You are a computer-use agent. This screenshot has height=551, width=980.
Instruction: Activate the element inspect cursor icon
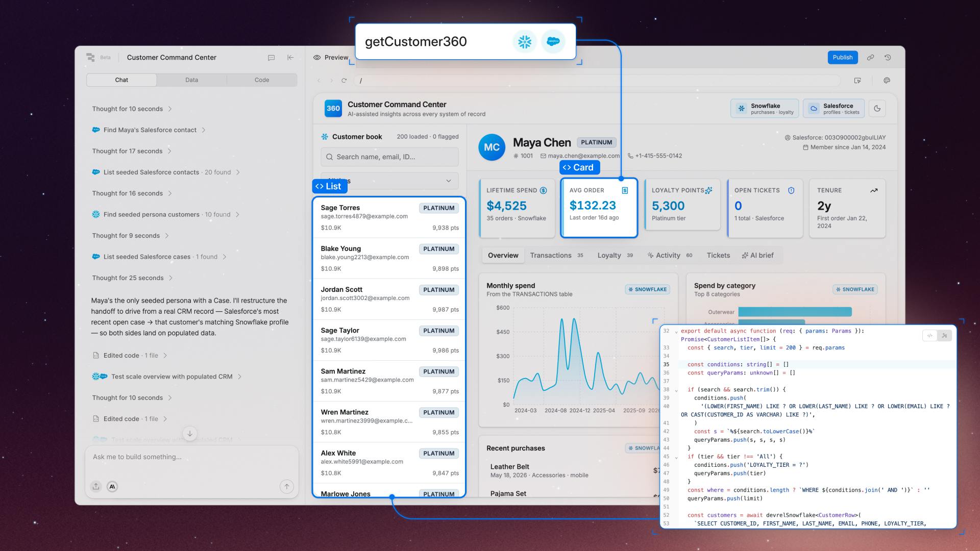tap(857, 81)
